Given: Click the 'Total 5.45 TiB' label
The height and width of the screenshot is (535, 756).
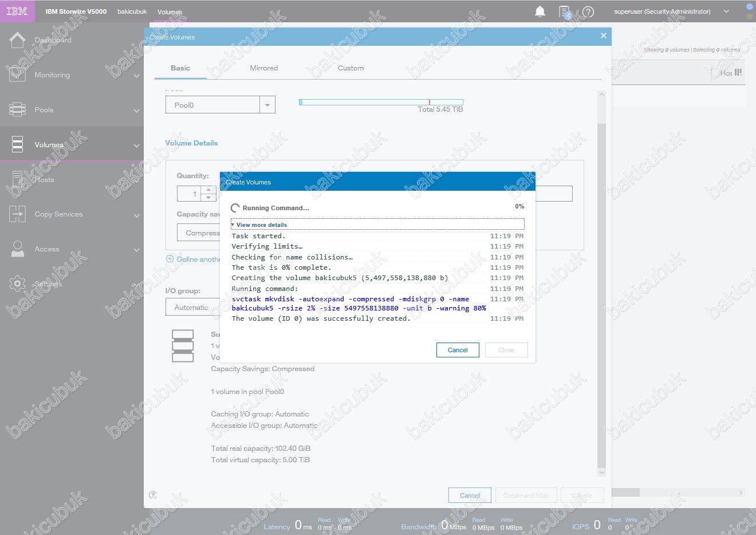Looking at the screenshot, I should pos(440,109).
